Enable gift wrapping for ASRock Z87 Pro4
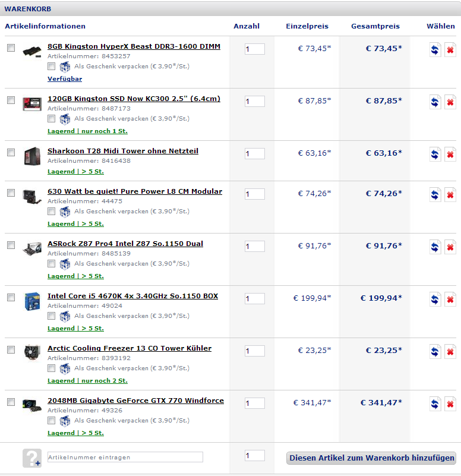Screen dimensions: 461x476 51,263
